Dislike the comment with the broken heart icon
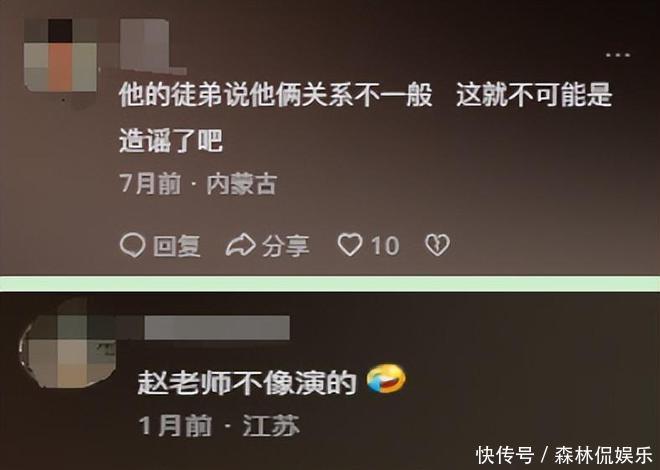This screenshot has height=470, width=660. (x=437, y=245)
